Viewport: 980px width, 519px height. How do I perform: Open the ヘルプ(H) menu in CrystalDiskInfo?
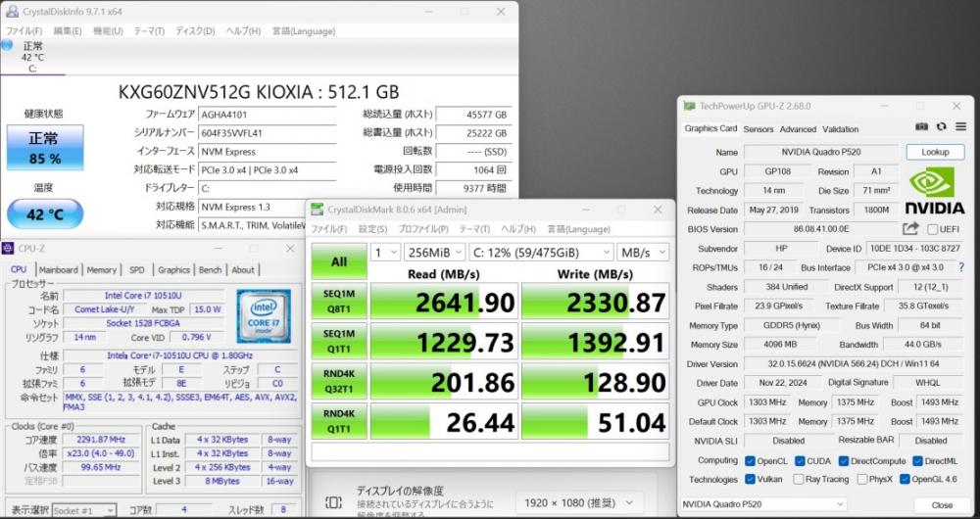pyautogui.click(x=243, y=30)
